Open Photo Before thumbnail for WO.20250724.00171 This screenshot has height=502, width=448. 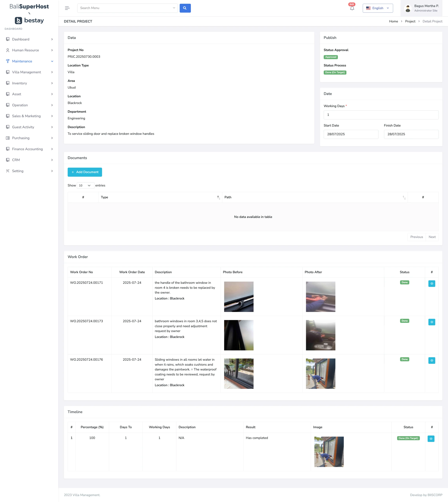239,296
